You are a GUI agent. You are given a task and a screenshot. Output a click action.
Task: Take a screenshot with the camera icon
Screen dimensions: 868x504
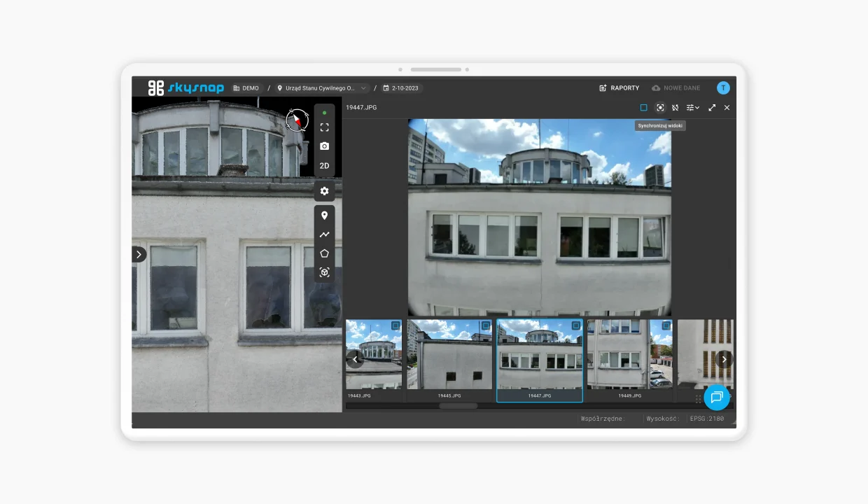coord(324,146)
